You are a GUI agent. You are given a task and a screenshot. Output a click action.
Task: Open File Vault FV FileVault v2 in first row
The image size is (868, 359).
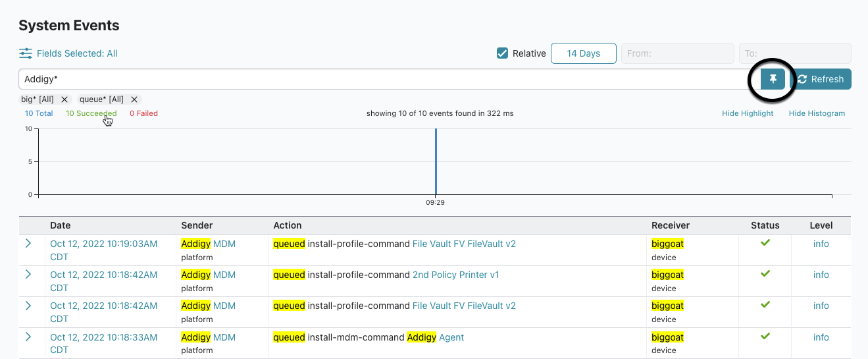coord(464,244)
